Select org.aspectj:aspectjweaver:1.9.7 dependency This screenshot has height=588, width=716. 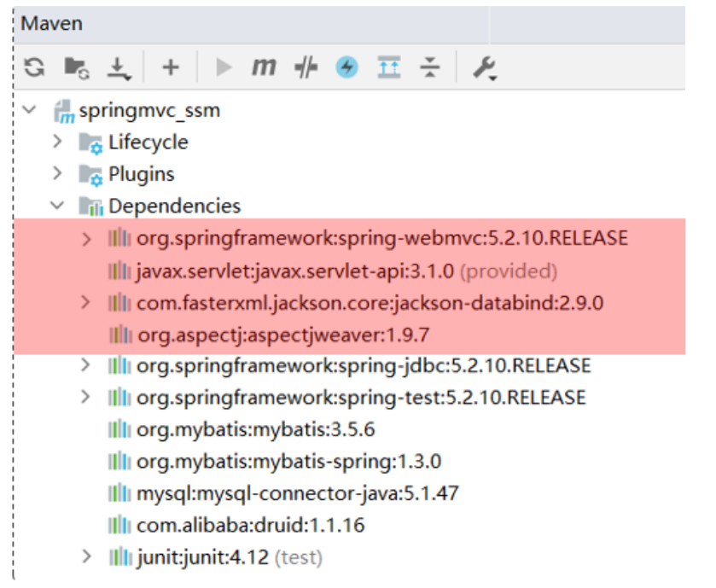pyautogui.click(x=283, y=335)
